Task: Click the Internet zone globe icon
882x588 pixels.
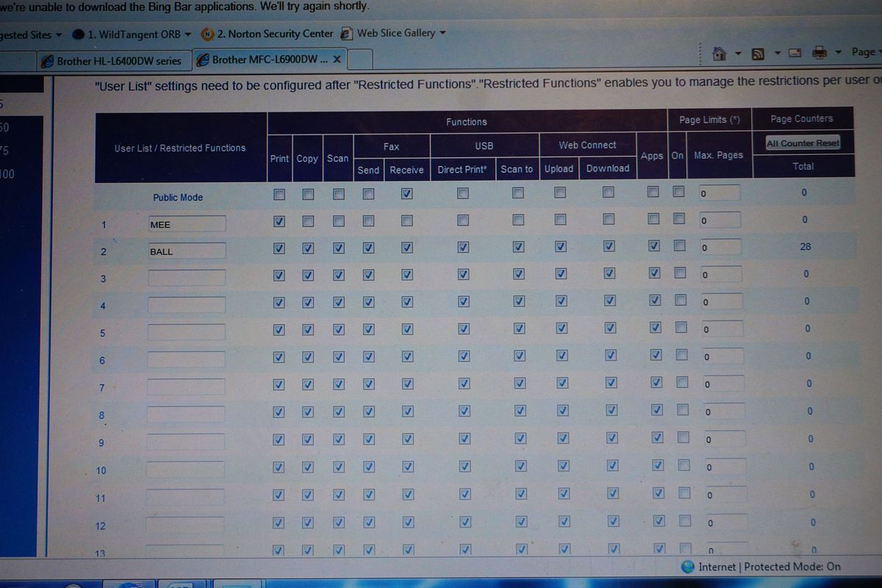Action: tap(688, 567)
